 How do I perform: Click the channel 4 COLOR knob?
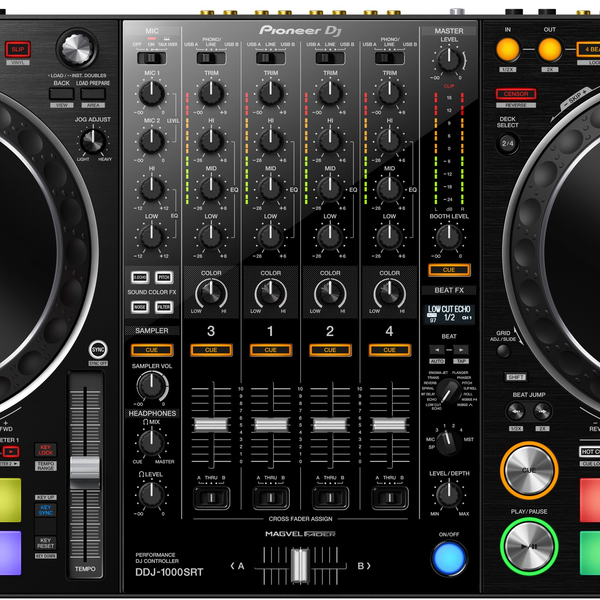[x=390, y=294]
